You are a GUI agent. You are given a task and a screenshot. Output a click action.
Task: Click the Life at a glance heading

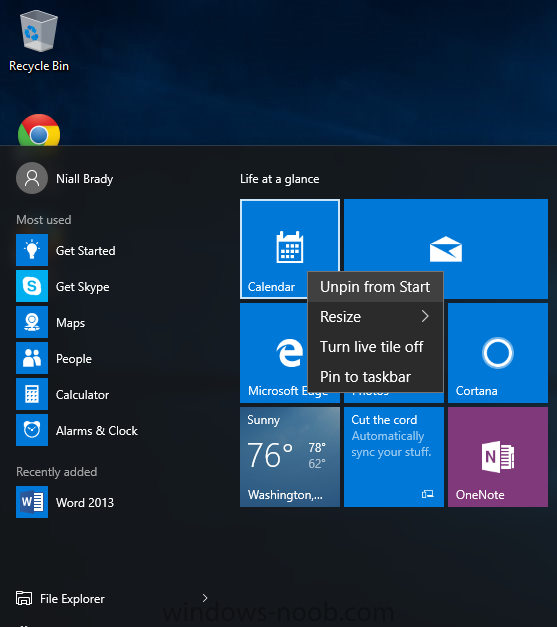pos(279,179)
